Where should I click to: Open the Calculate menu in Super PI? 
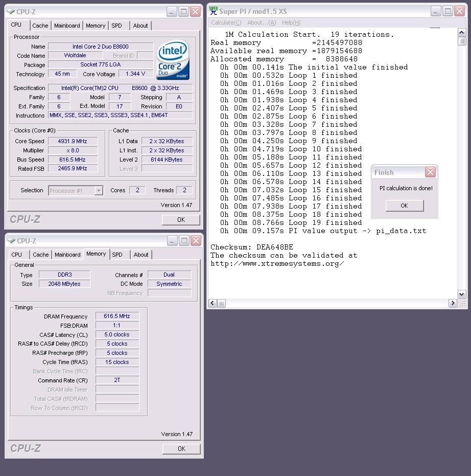click(x=226, y=23)
